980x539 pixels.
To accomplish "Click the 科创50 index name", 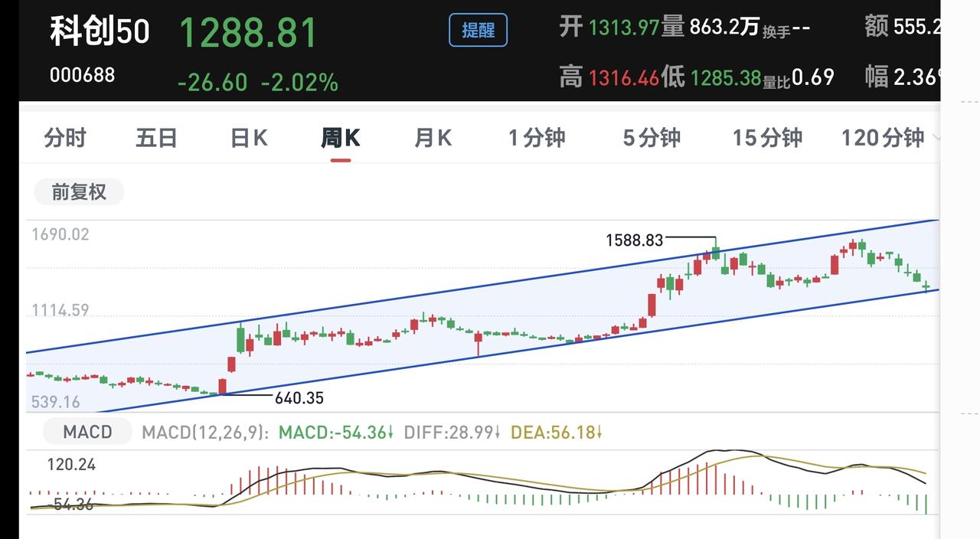I will pyautogui.click(x=100, y=31).
